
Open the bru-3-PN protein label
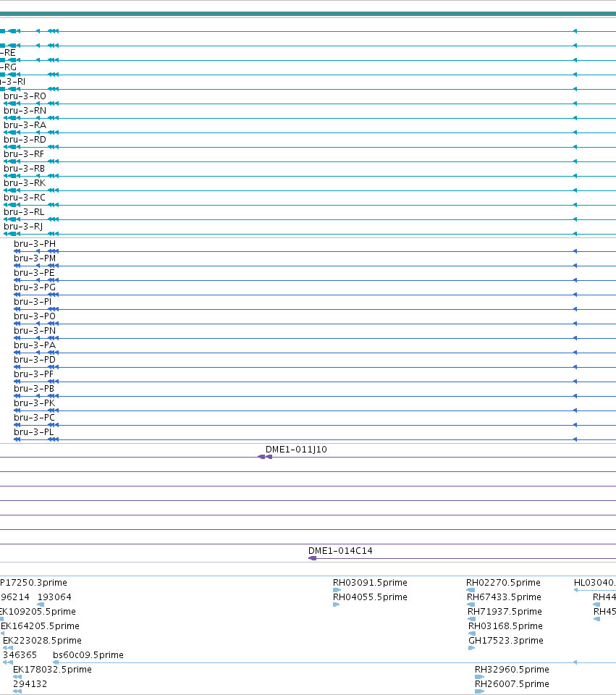(35, 331)
